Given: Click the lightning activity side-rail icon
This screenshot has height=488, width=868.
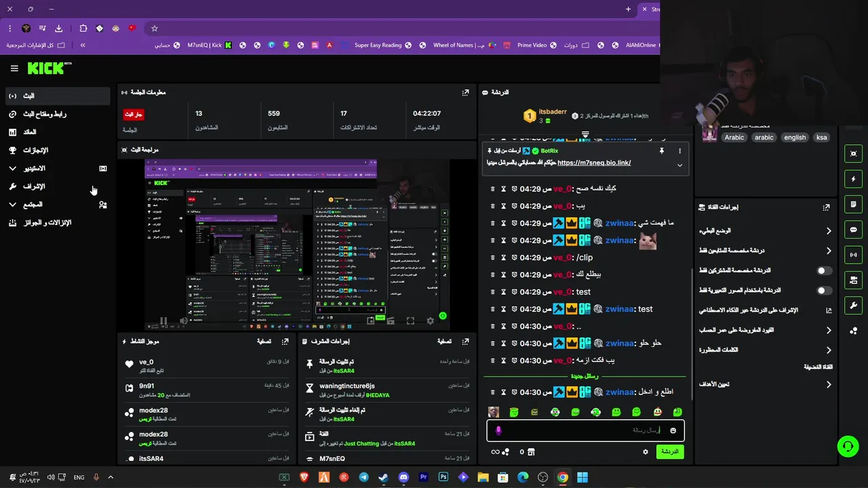Looking at the screenshot, I should click(x=854, y=179).
